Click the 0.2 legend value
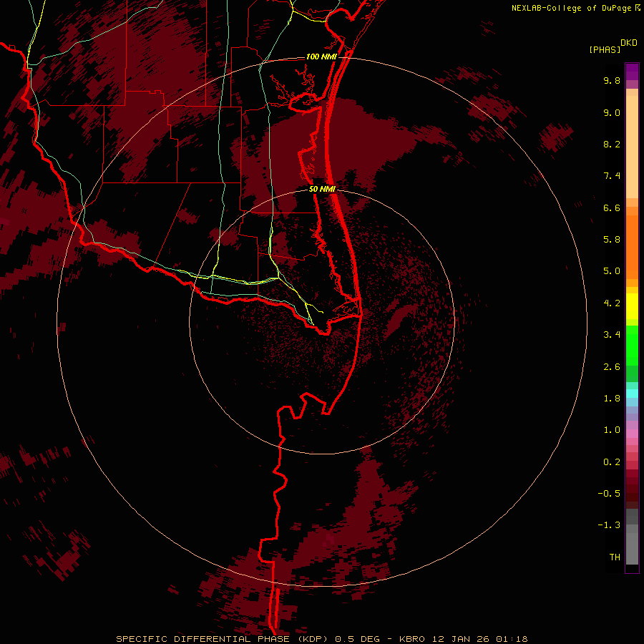This screenshot has height=644, width=644. [x=612, y=462]
